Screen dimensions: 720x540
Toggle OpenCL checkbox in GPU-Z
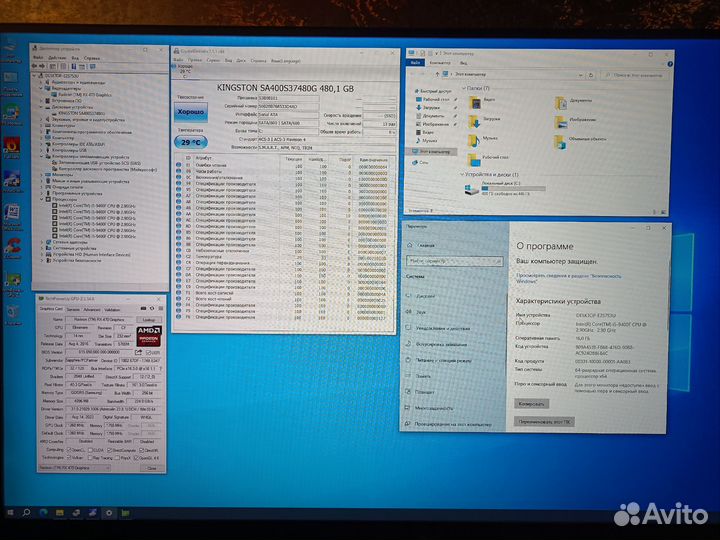(69, 450)
